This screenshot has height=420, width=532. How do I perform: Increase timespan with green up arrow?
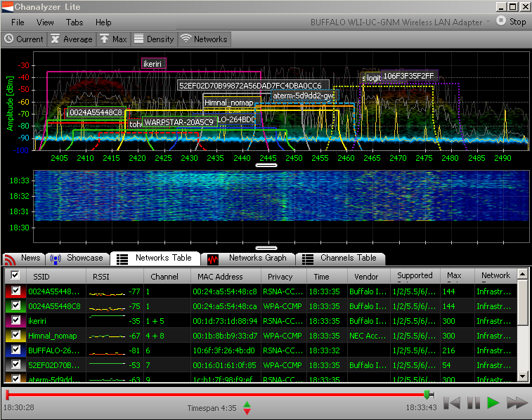pos(247,404)
